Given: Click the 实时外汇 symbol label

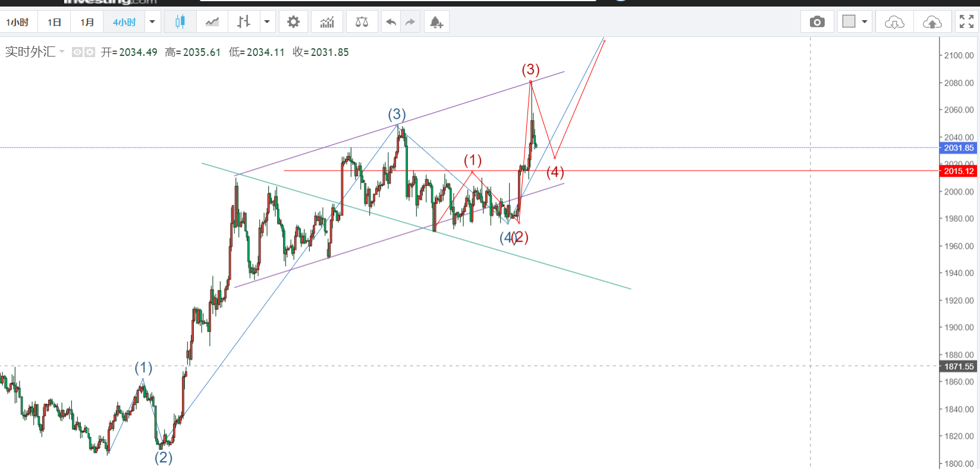Looking at the screenshot, I should point(30,52).
